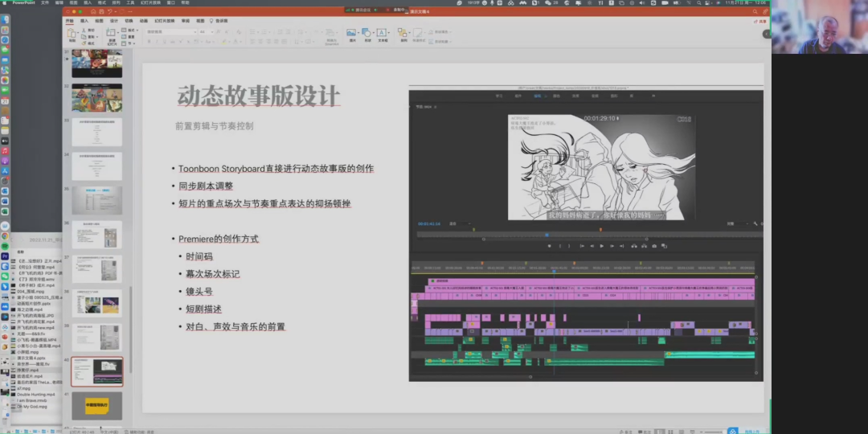Image resolution: width=868 pixels, height=434 pixels.
Task: Select slide 41 yellow thumbnail
Action: tap(97, 406)
